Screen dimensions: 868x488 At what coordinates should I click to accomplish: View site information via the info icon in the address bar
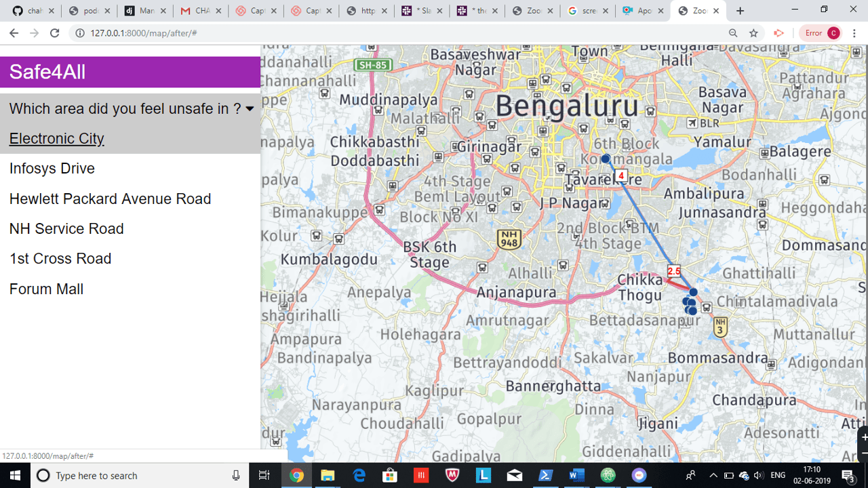pyautogui.click(x=79, y=33)
